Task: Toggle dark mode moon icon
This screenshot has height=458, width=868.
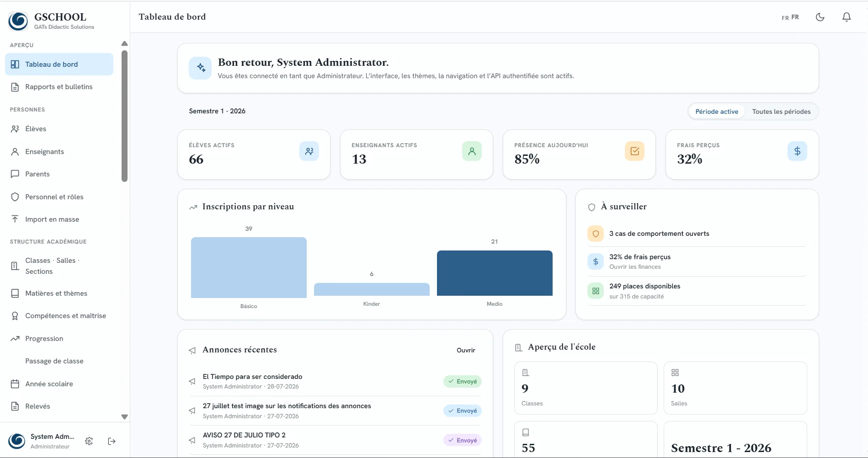Action: pos(820,17)
